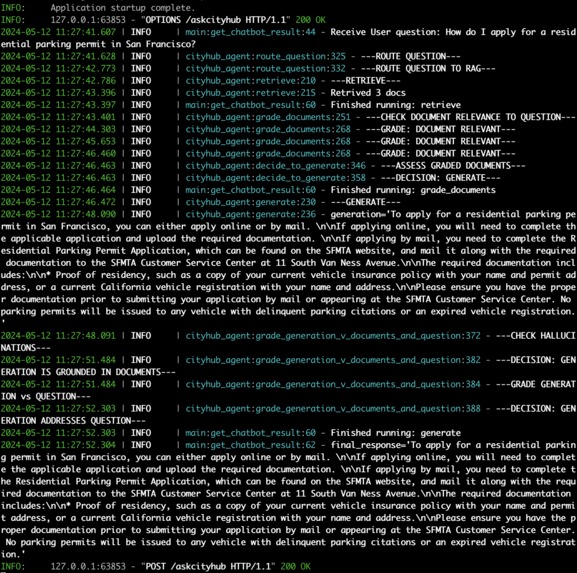Click '200 OK' on the POST request line
Image resolution: width=577 pixels, height=573 pixels.
click(x=295, y=566)
